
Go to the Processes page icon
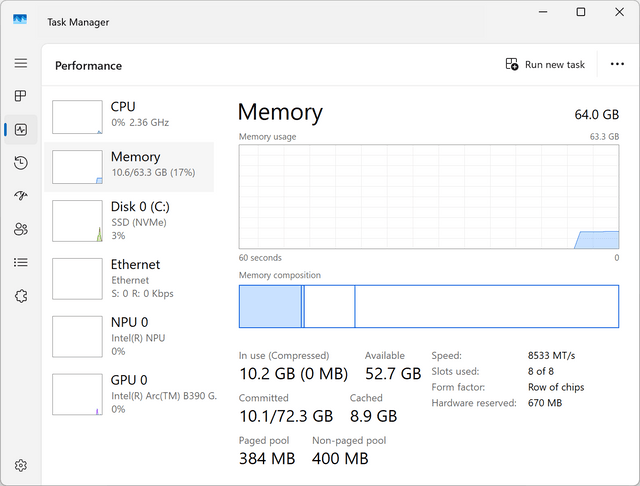[x=20, y=96]
